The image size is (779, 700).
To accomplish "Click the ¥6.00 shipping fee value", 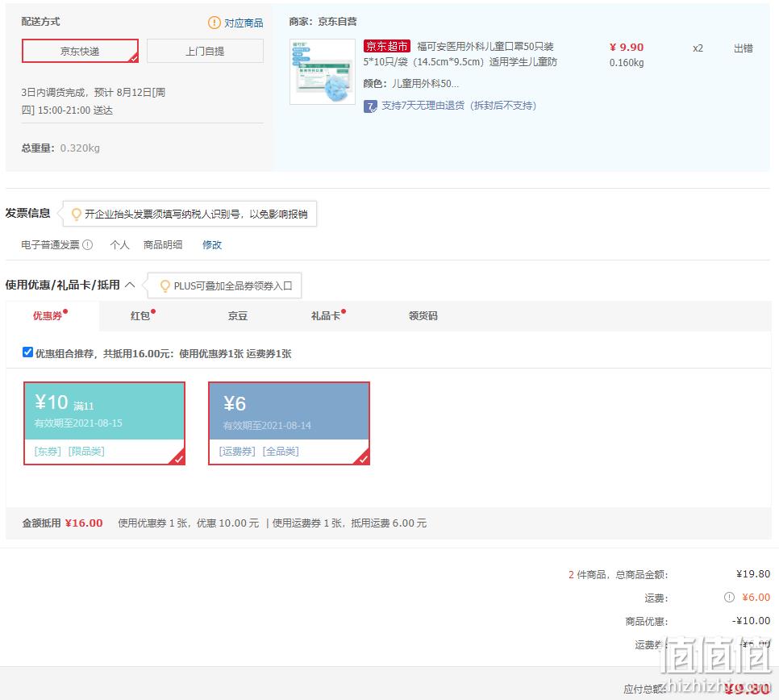I will tap(756, 597).
